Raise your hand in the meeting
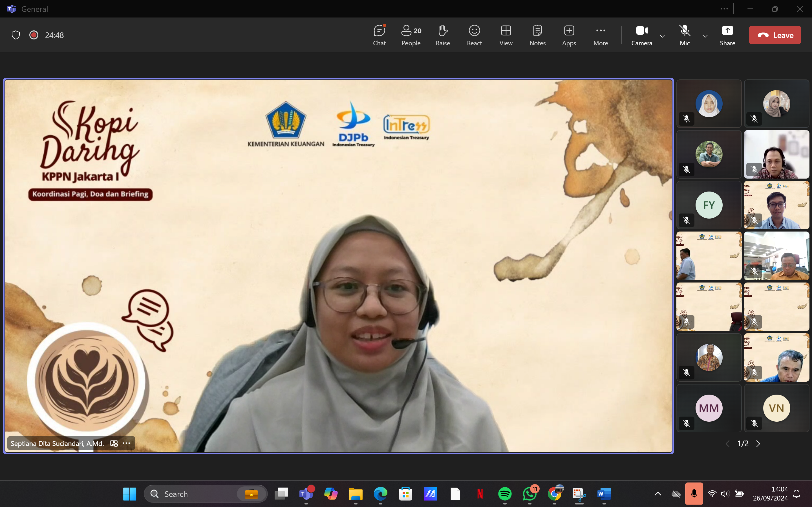812x507 pixels. pyautogui.click(x=443, y=35)
